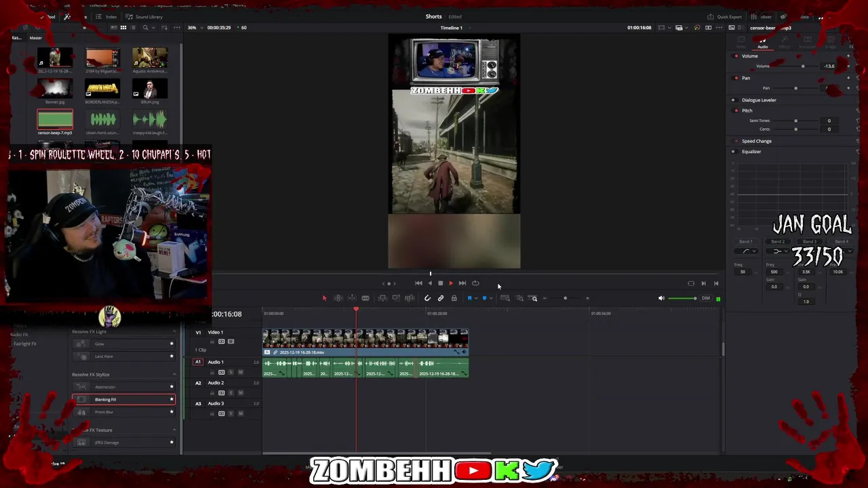Select the Blade Edit Mode tool
The height and width of the screenshot is (488, 868).
(366, 298)
